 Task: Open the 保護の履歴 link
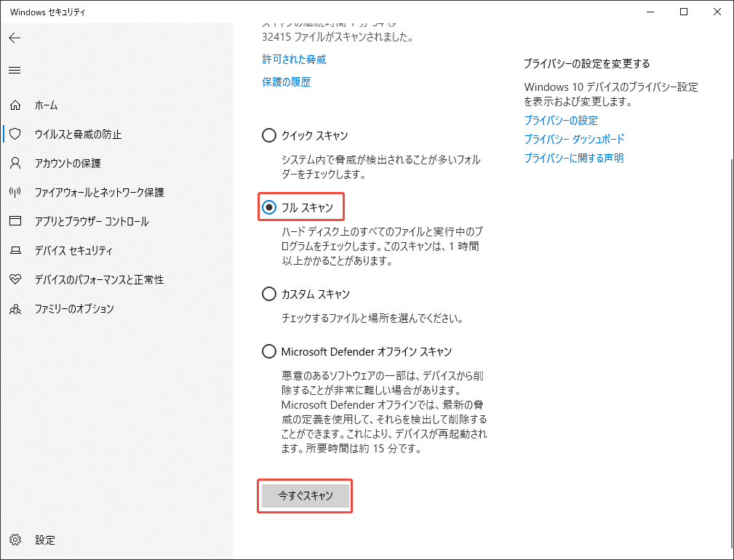(x=287, y=82)
